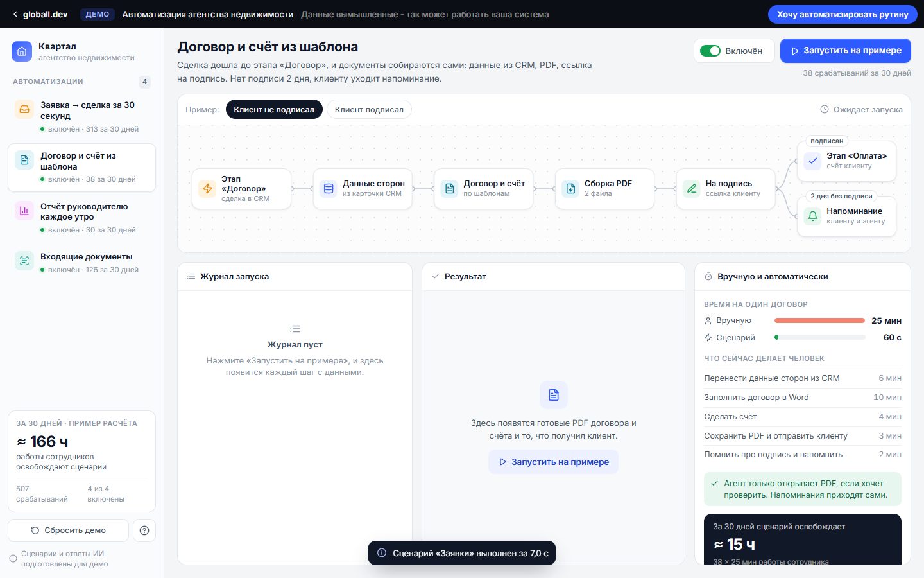The height and width of the screenshot is (578, 924).
Task: Go back via the globall.dev chevron
Action: pyautogui.click(x=15, y=14)
